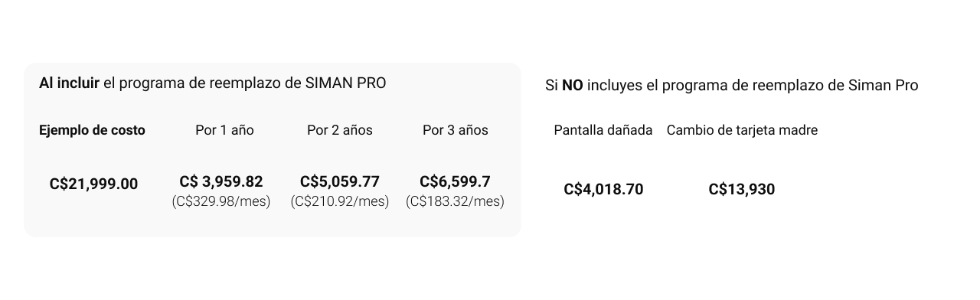980x300 pixels.
Task: Select the C$4,018.70 screen repair cost
Action: click(603, 189)
